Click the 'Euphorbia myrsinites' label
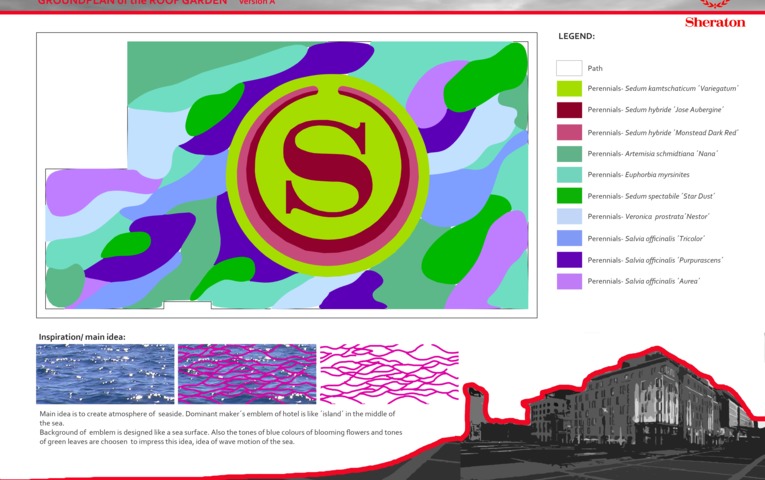Viewport: 765px width, 480px height. 639,175
